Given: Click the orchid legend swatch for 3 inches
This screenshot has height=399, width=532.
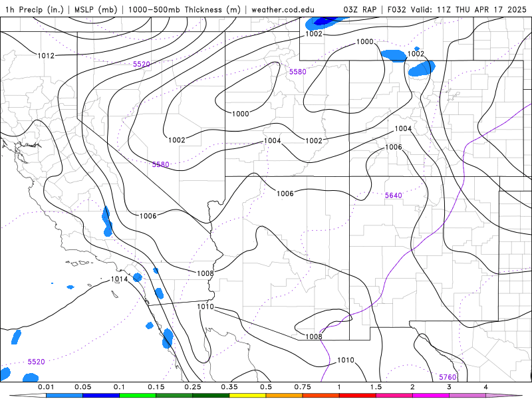Looking at the screenshot, I should (467, 396).
